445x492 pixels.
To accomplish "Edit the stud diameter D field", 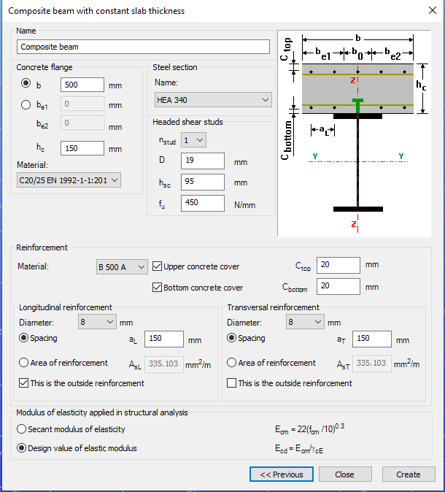I will pos(203,160).
